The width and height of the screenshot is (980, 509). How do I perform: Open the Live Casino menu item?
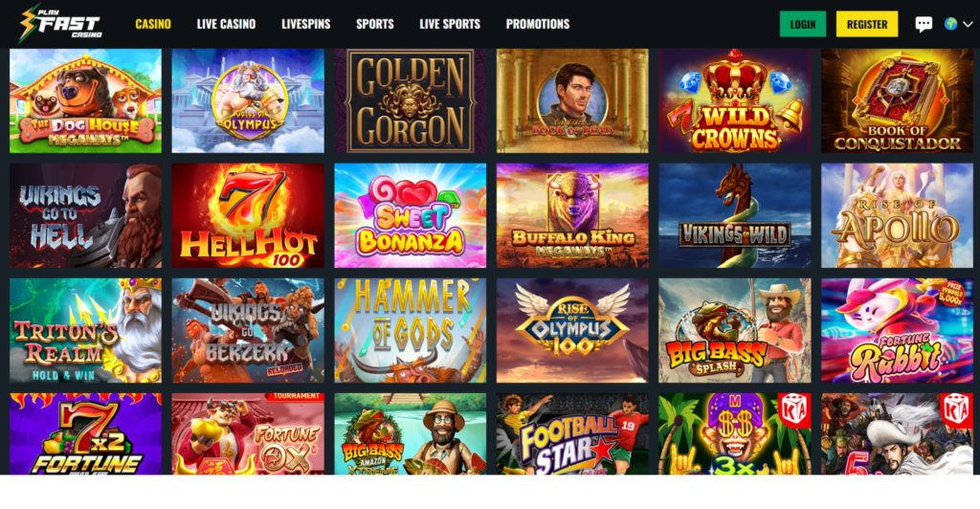226,24
